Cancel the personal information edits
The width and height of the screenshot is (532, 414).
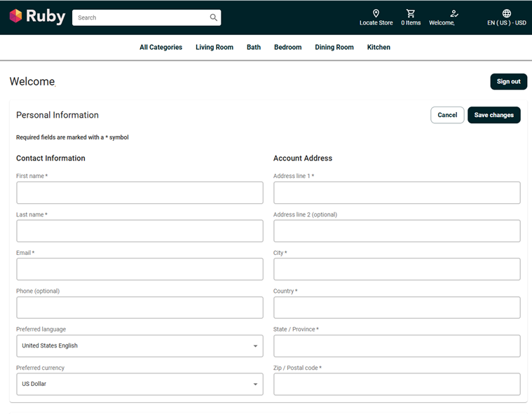pyautogui.click(x=447, y=115)
